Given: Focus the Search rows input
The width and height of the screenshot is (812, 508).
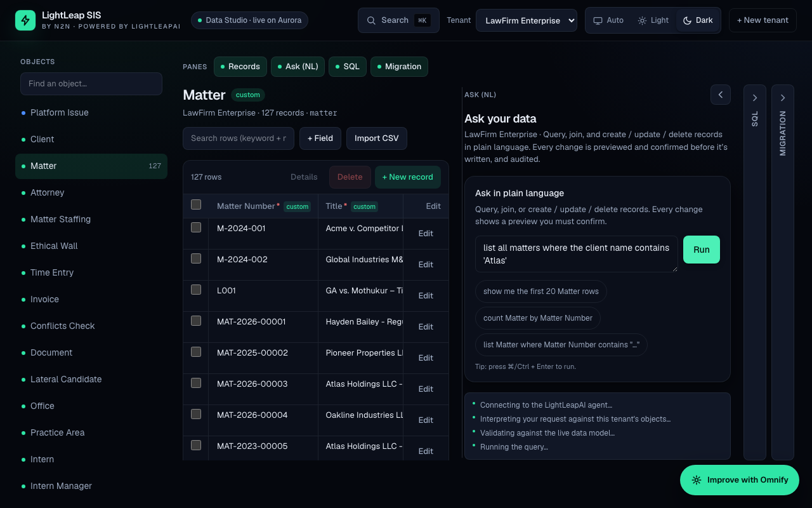Looking at the screenshot, I should point(239,138).
